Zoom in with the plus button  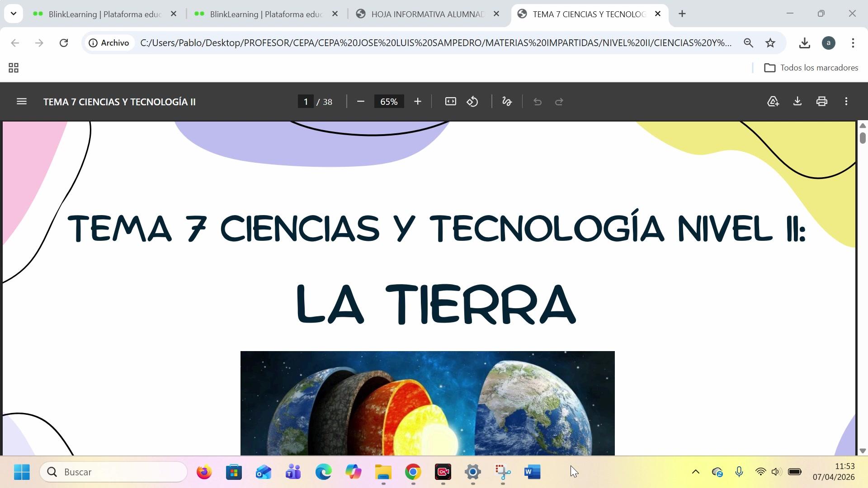pos(417,102)
